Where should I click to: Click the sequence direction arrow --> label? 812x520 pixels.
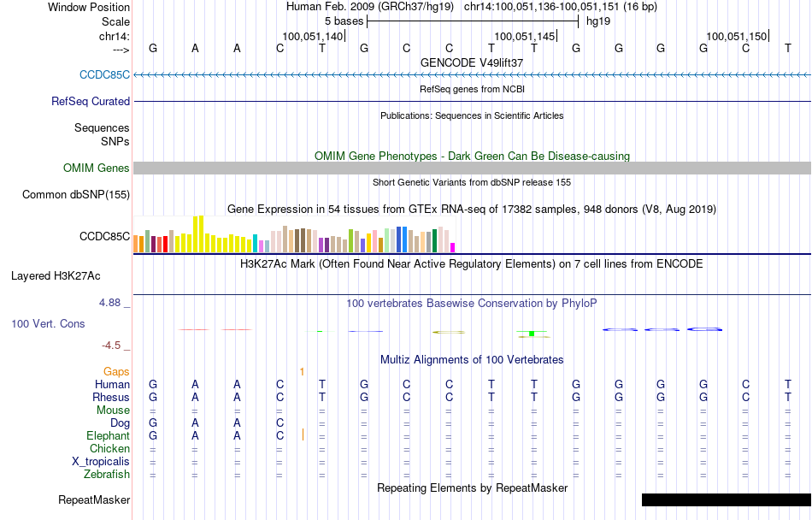[x=121, y=50]
